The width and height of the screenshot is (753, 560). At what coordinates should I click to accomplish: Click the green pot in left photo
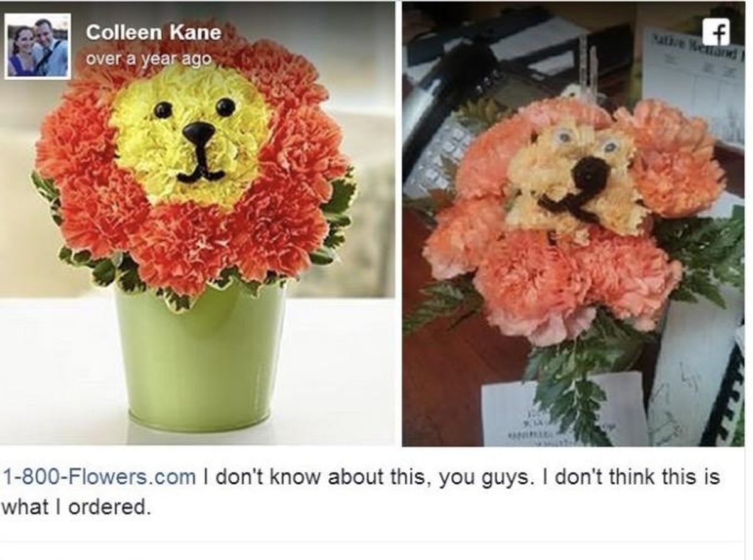click(200, 360)
